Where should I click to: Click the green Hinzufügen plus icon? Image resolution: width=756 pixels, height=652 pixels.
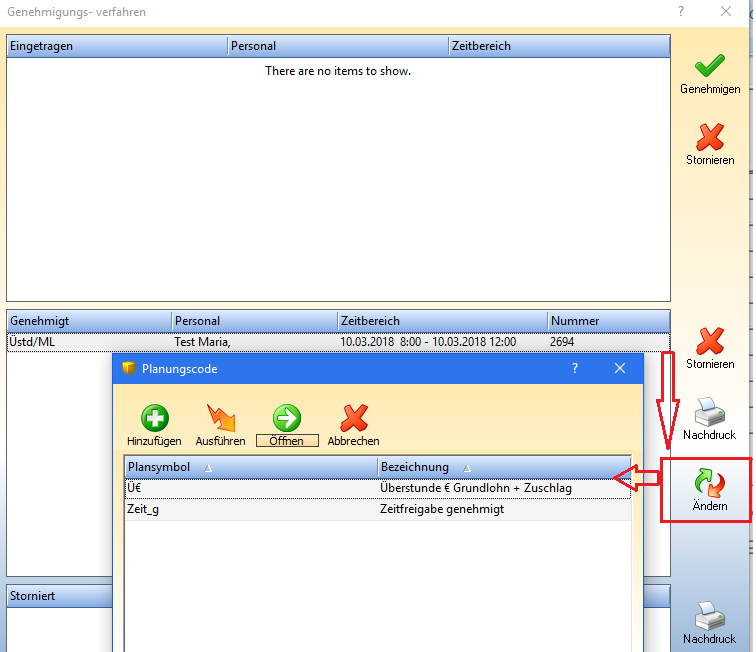pyautogui.click(x=154, y=418)
